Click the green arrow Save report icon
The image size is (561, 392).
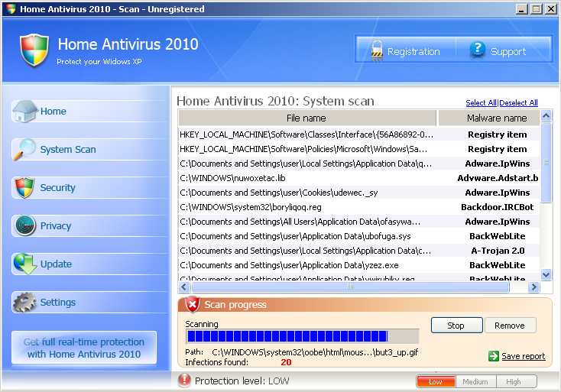click(494, 356)
